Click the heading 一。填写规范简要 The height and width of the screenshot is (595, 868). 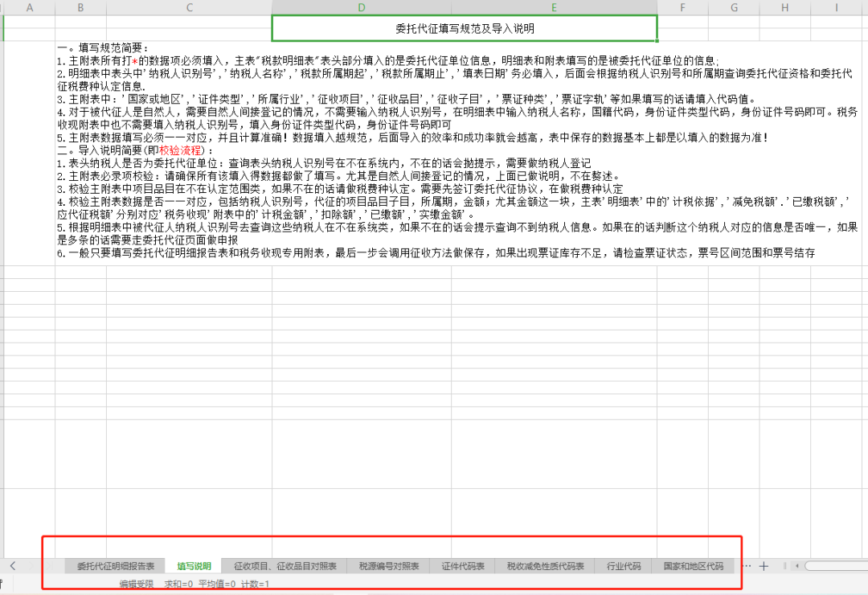pyautogui.click(x=103, y=47)
